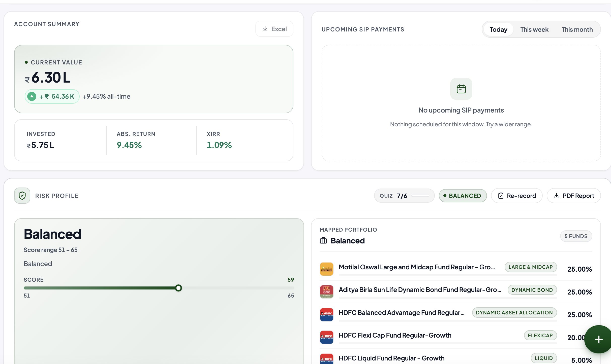Click the QUIZ 7/6 progress pill
This screenshot has height=364, width=611.
tap(404, 196)
